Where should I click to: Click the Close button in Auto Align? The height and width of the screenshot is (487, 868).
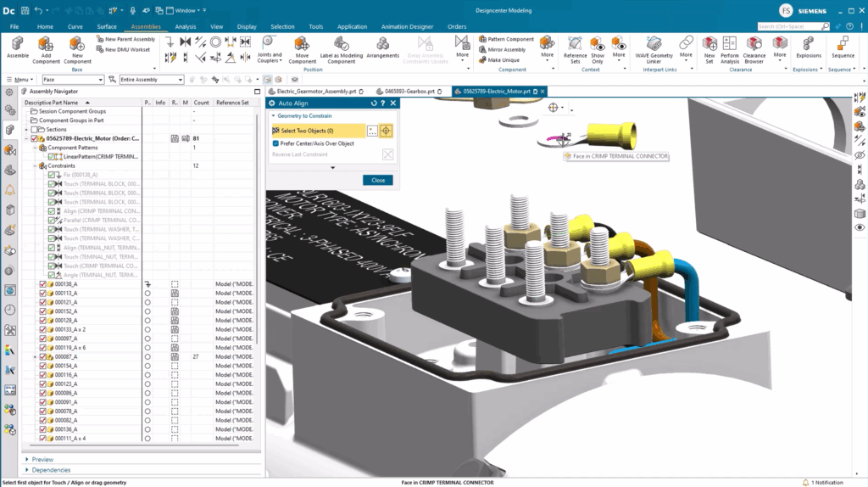click(377, 180)
